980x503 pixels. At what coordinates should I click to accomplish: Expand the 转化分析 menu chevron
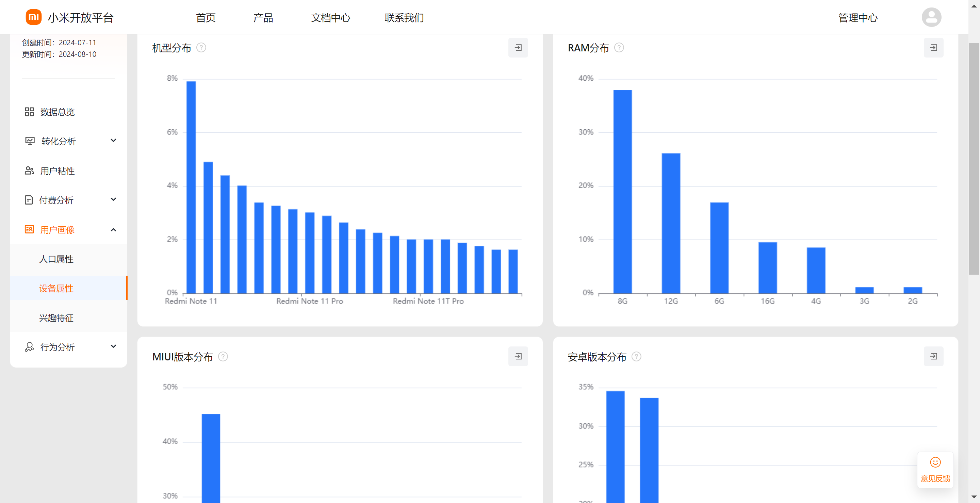tap(113, 141)
